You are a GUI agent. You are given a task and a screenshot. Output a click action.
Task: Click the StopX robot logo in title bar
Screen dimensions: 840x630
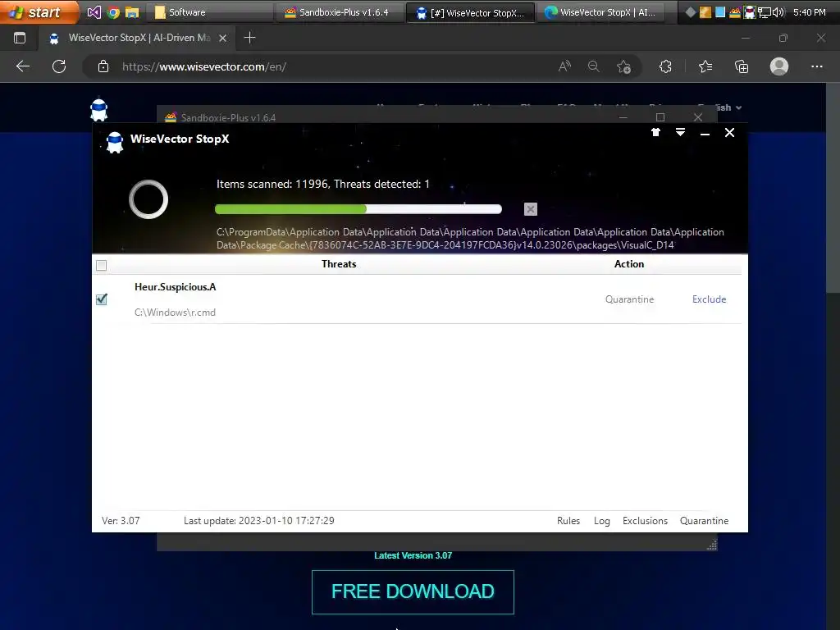[x=115, y=142]
